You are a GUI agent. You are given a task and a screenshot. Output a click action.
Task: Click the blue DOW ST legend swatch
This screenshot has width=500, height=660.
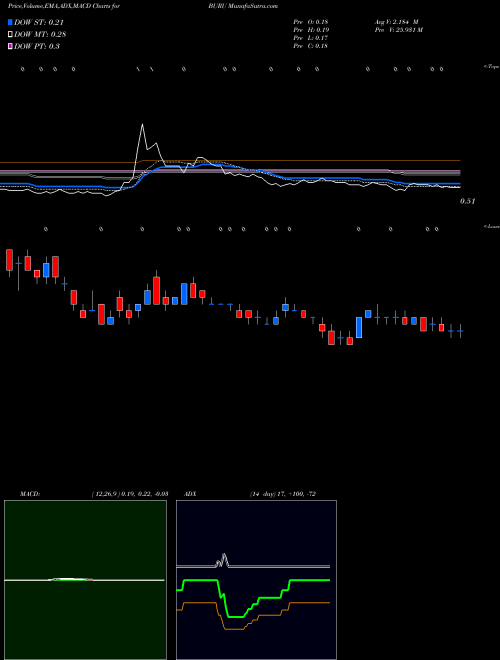point(11,23)
